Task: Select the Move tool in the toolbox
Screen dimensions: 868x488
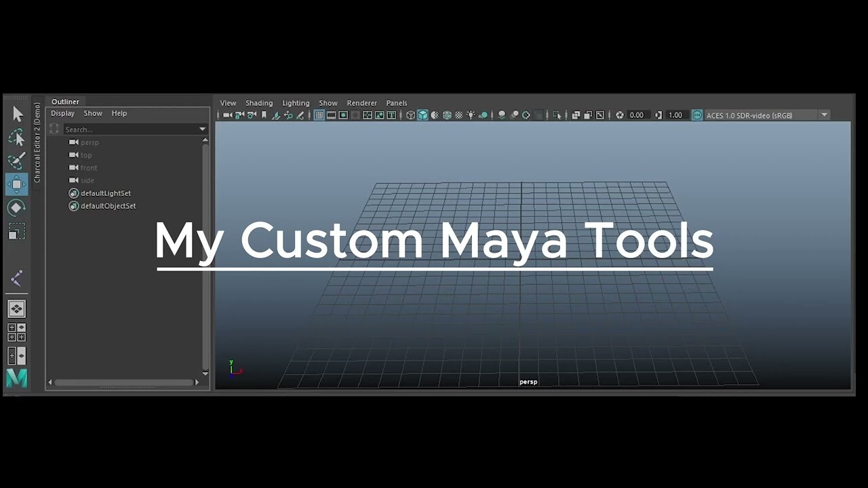Action: coord(16,183)
